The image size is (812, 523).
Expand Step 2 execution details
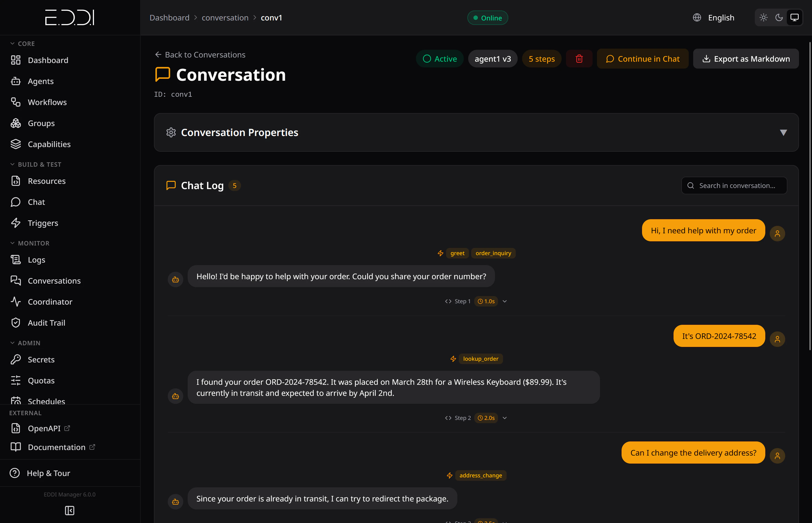click(505, 418)
